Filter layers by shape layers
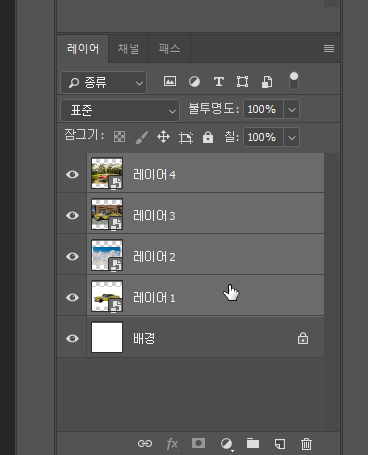The image size is (368, 455). coord(242,81)
